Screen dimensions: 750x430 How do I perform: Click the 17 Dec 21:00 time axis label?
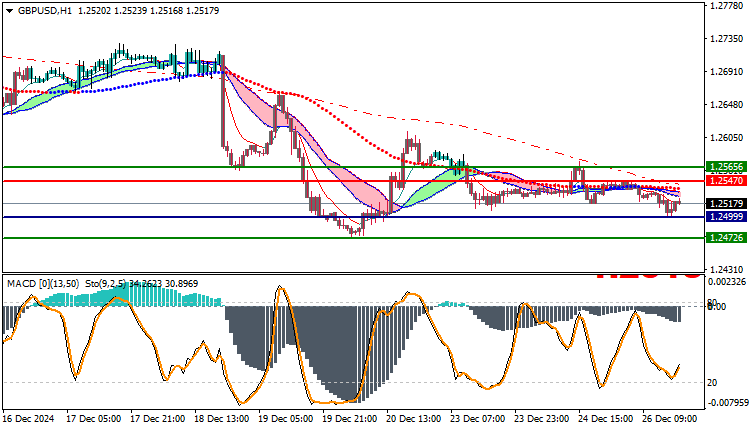click(x=157, y=419)
